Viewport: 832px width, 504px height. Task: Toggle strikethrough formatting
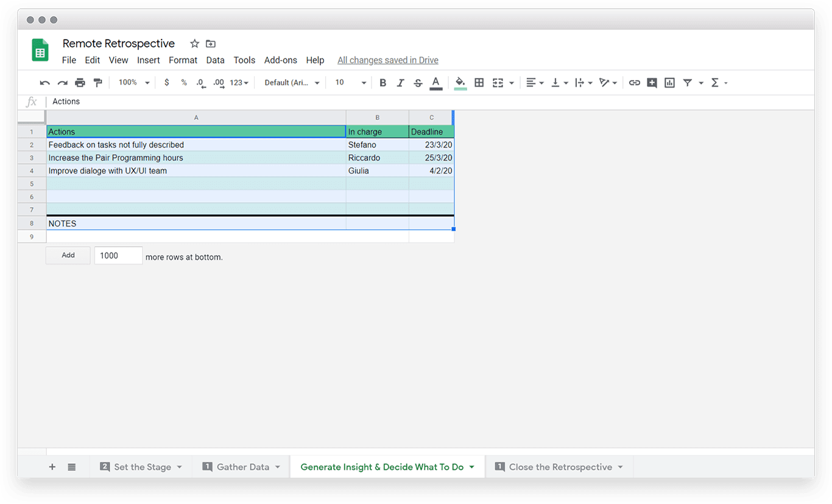[418, 83]
